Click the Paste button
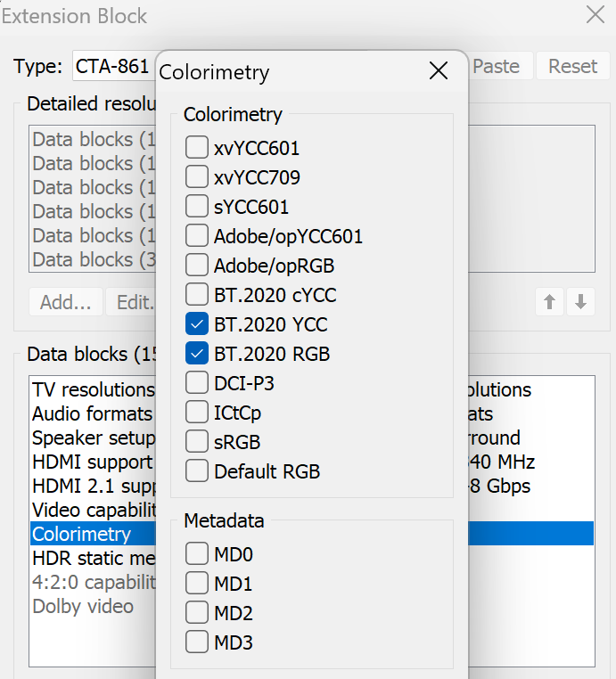 [x=496, y=66]
